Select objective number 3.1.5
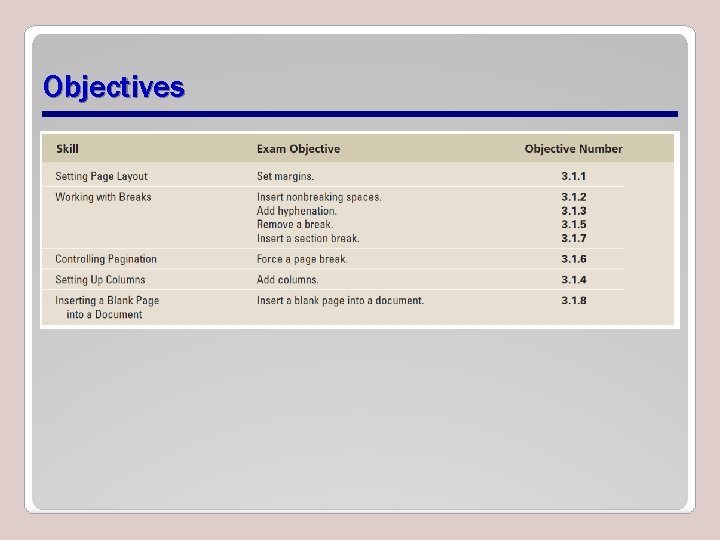 coord(574,225)
